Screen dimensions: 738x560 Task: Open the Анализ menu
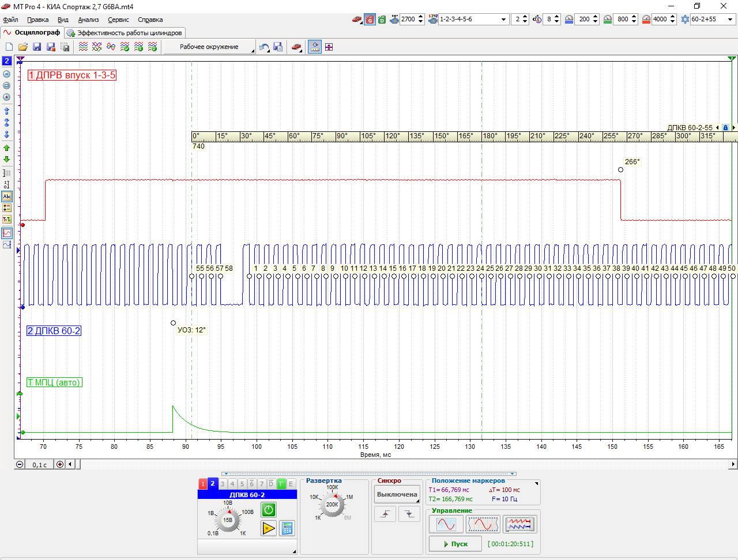click(x=88, y=20)
